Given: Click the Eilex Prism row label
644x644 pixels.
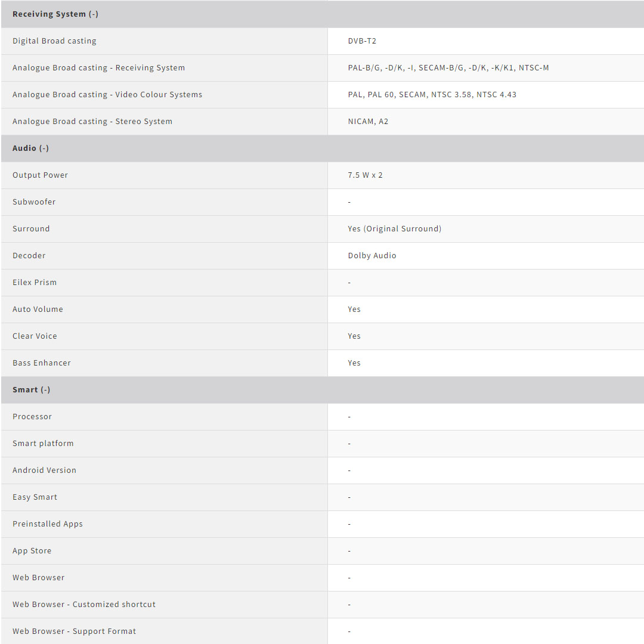Looking at the screenshot, I should tap(35, 283).
